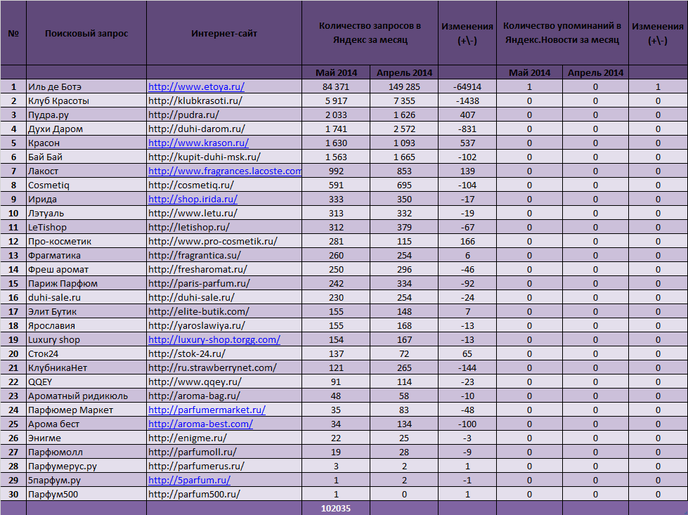Click the 'http://duhi-darom.ru/' cell
Viewport: 688px width, 515px height.
pyautogui.click(x=224, y=129)
